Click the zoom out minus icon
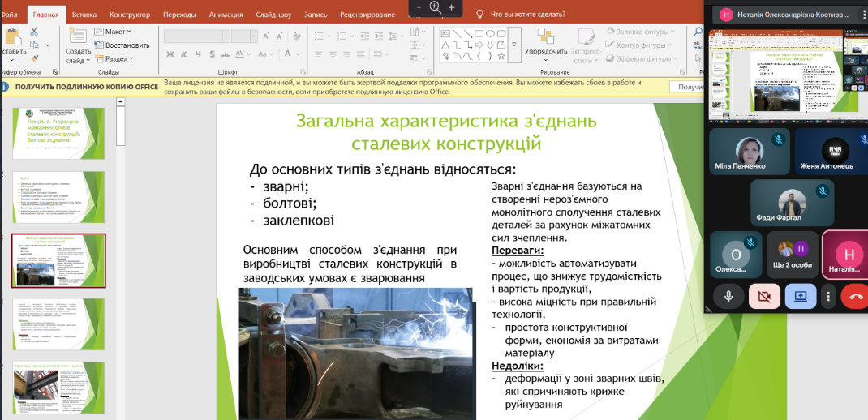This screenshot has height=420, width=868. coord(419,7)
